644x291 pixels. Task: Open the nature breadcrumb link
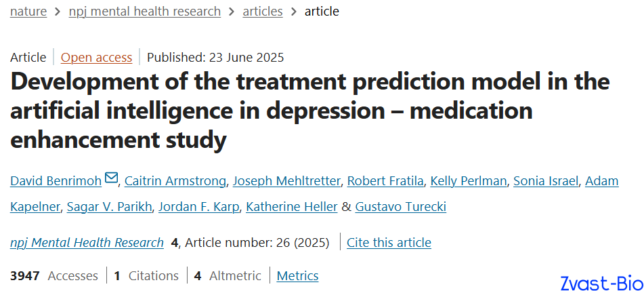(x=28, y=12)
